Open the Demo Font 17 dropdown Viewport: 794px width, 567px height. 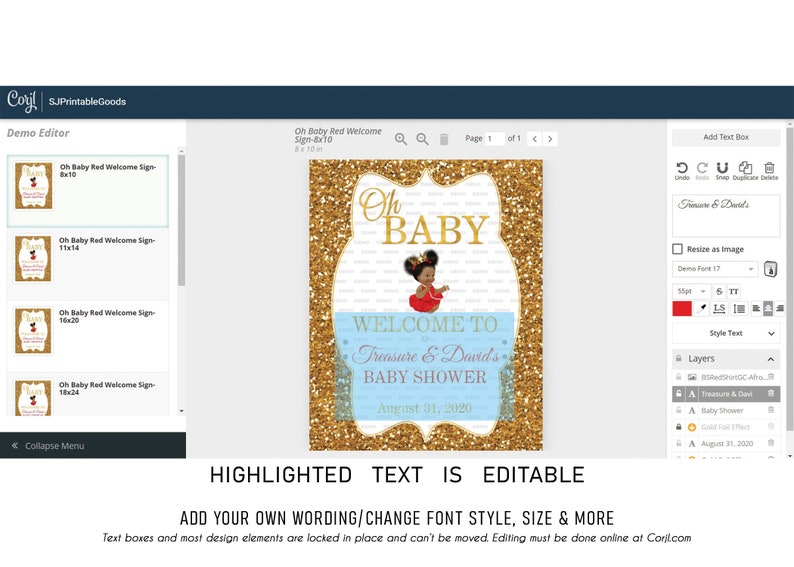click(x=715, y=269)
